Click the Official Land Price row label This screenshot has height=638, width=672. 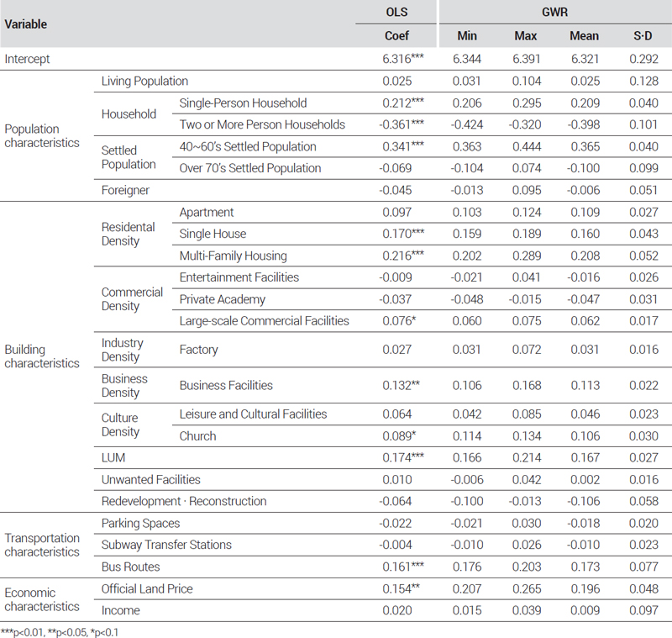147,589
